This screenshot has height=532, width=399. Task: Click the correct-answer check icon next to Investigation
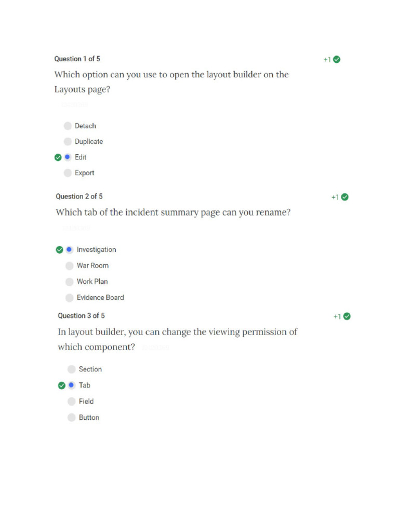tap(59, 250)
